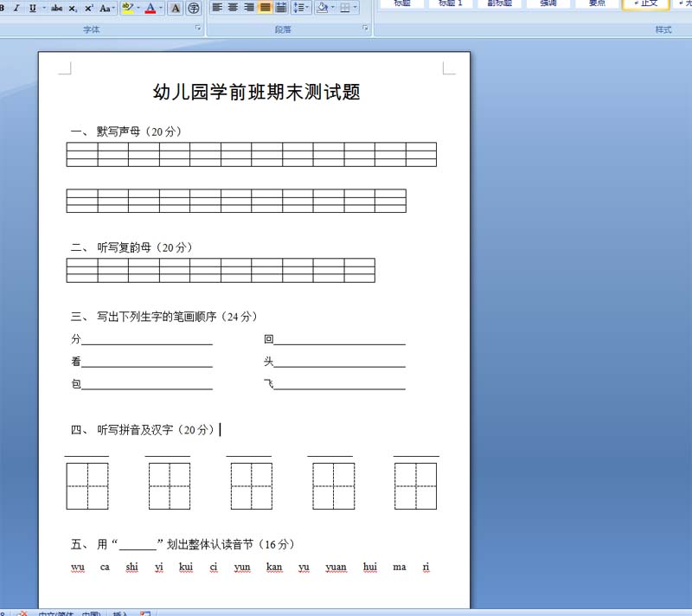
Task: Apply 要点 style
Action: (597, 4)
